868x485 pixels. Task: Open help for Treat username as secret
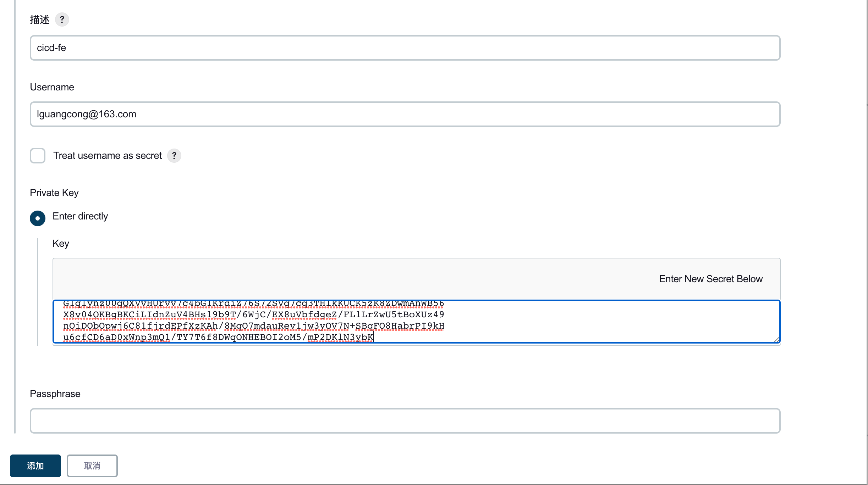(174, 156)
